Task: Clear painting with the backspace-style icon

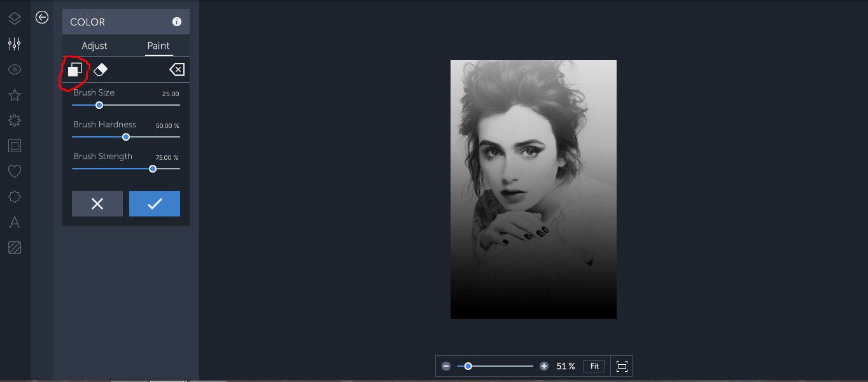Action: tap(177, 69)
